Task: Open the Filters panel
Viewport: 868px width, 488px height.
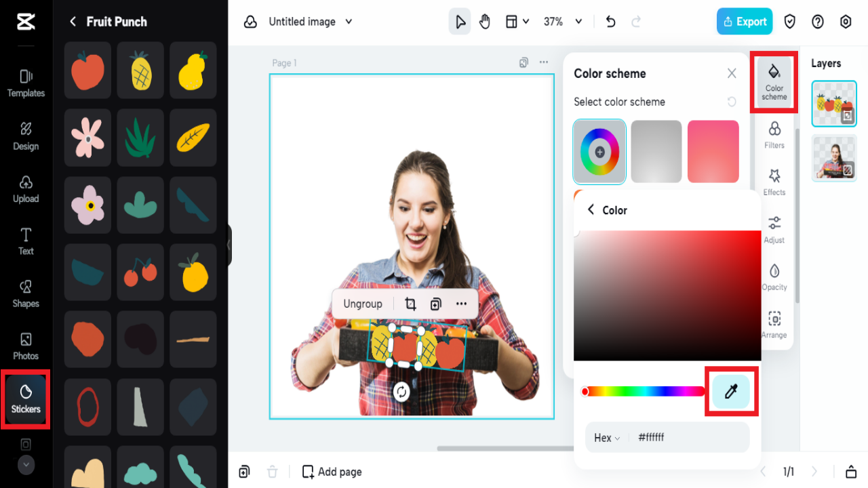Action: tap(774, 134)
